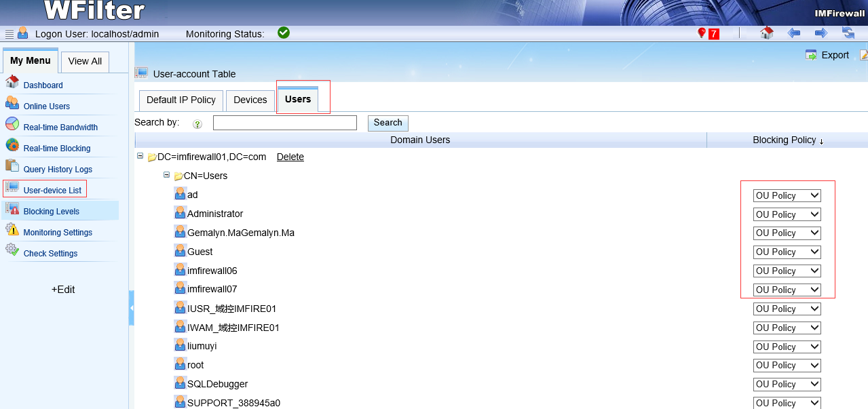Collapse the left sidebar with the arrow handle
The width and height of the screenshot is (868, 409).
point(132,308)
